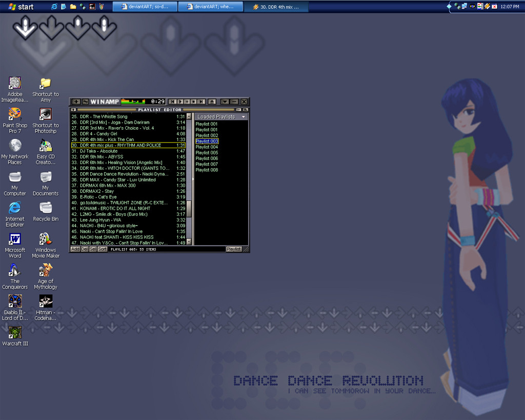Select track 31 'DJ Taka - Absolute'
Screen dimensions: 525x420
point(128,151)
